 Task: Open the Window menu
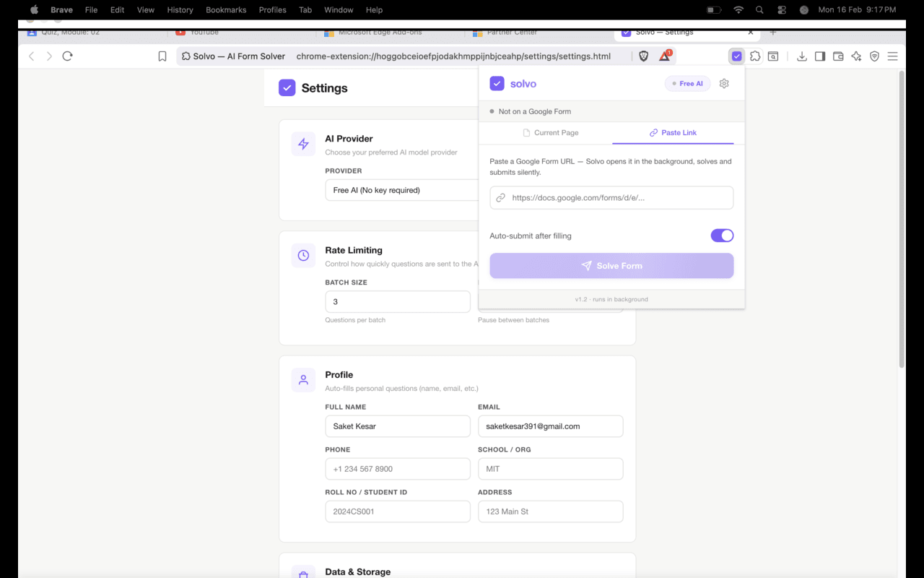pyautogui.click(x=339, y=10)
